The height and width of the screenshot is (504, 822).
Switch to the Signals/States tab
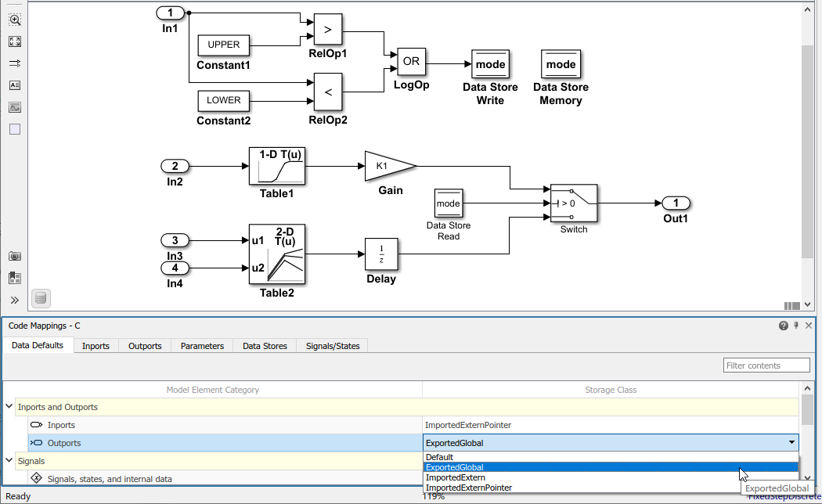coord(333,346)
